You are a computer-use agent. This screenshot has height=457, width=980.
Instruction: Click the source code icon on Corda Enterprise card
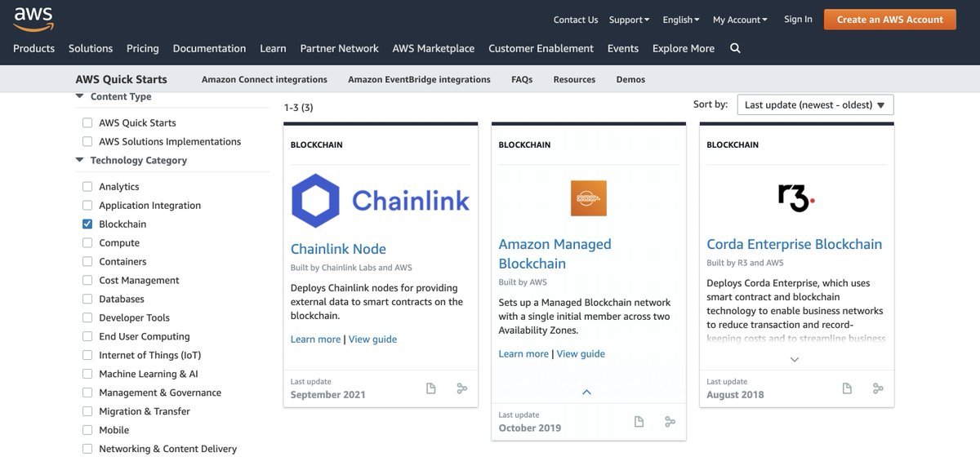pyautogui.click(x=878, y=388)
